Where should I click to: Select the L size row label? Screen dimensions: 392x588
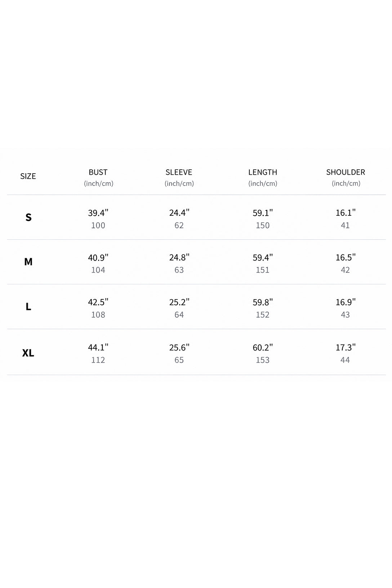(28, 307)
